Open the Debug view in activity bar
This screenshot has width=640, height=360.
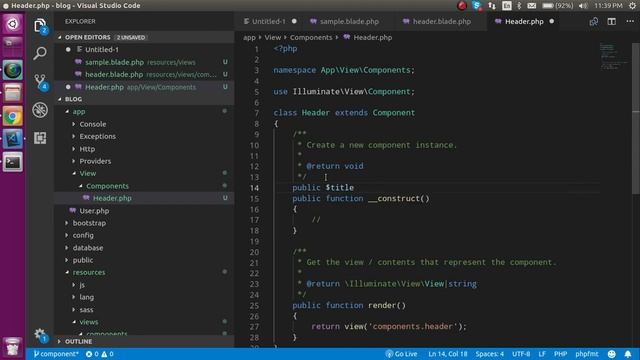coord(40,110)
